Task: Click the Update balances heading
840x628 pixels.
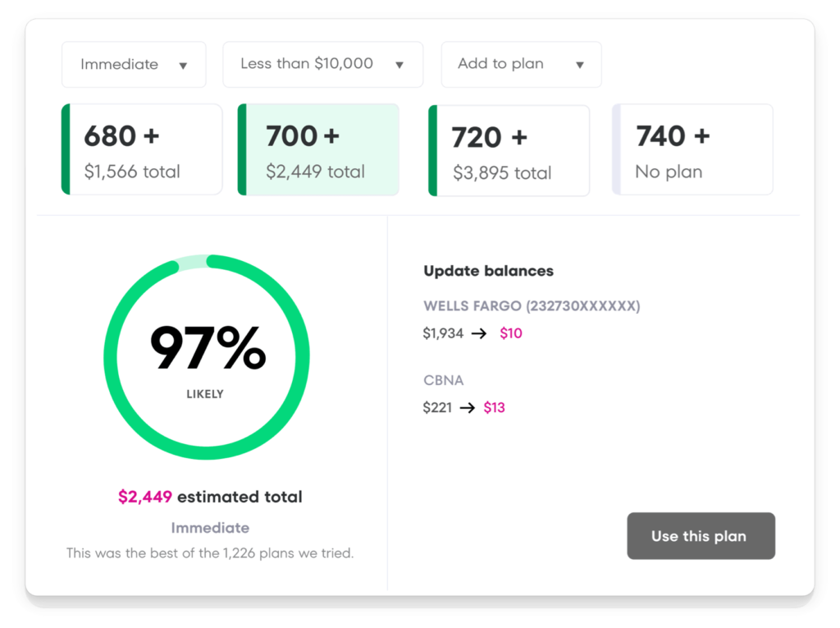Action: point(488,271)
